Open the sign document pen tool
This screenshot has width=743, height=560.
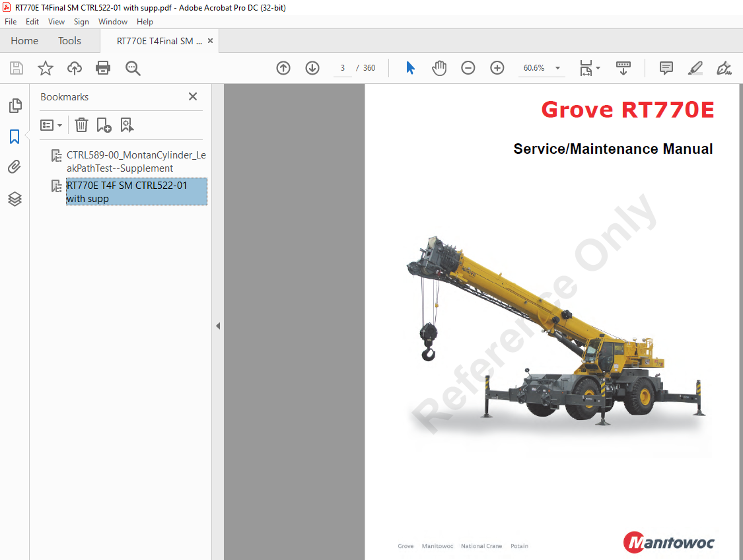pos(724,68)
